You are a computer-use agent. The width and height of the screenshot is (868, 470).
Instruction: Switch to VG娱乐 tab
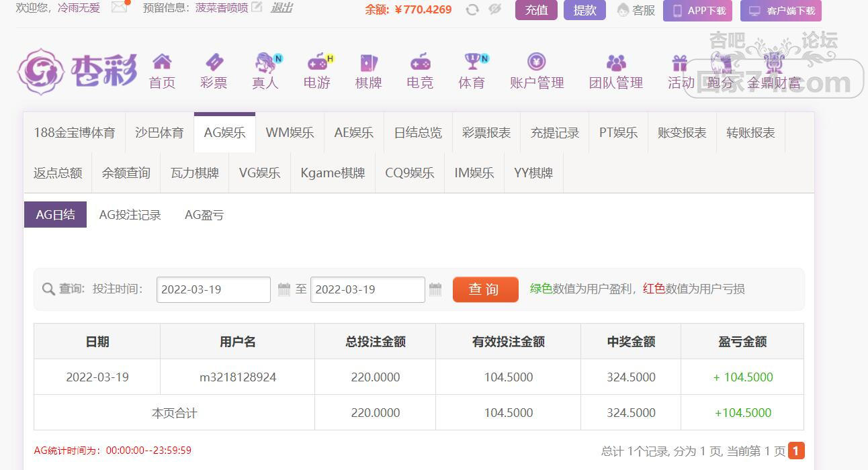260,173
